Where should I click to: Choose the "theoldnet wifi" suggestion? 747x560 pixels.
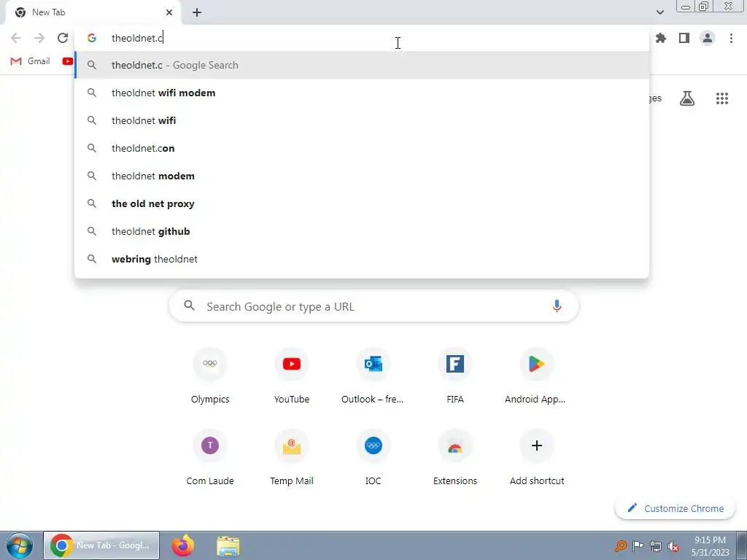point(362,120)
